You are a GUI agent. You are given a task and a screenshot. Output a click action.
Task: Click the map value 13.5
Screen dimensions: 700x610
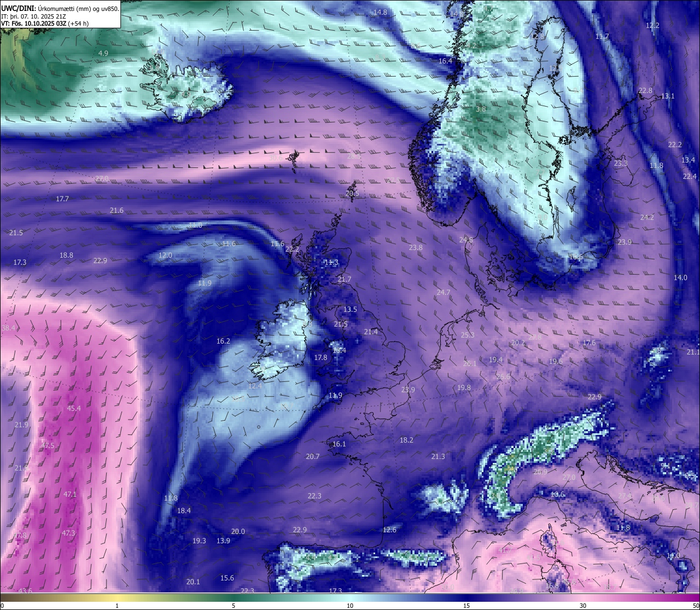tap(350, 309)
